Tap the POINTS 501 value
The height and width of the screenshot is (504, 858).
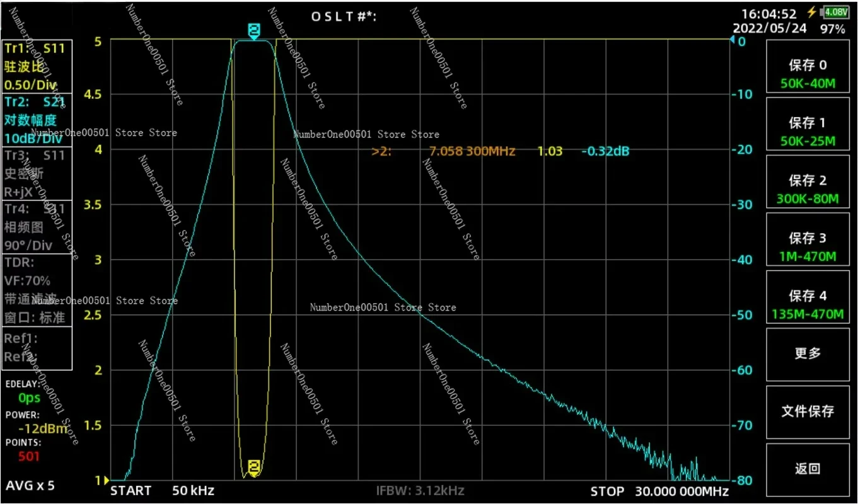tap(29, 456)
